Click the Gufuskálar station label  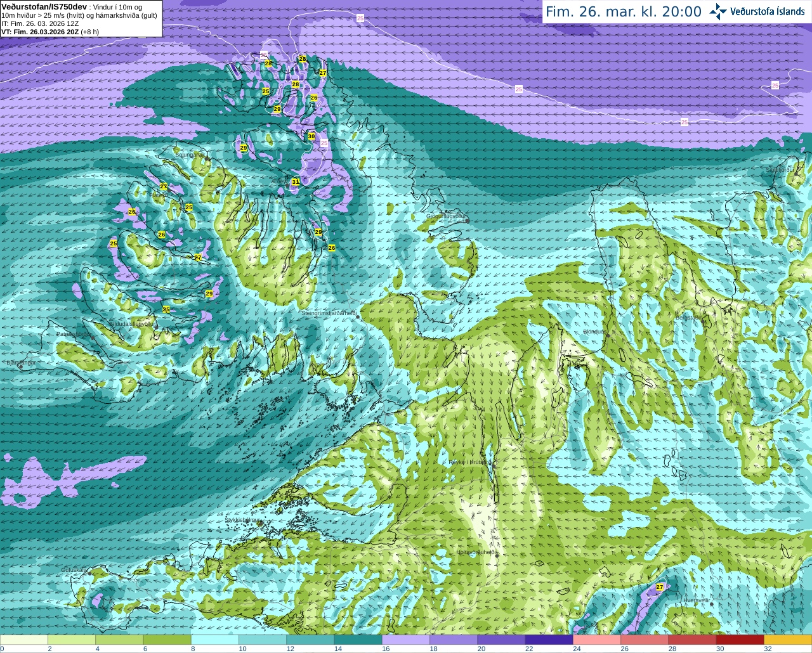[74, 569]
